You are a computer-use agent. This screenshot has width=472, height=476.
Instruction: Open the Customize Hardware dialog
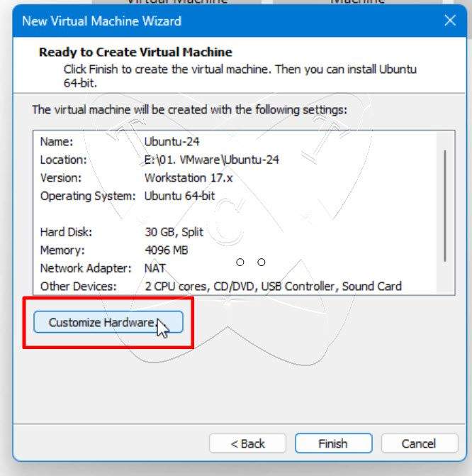(x=108, y=322)
